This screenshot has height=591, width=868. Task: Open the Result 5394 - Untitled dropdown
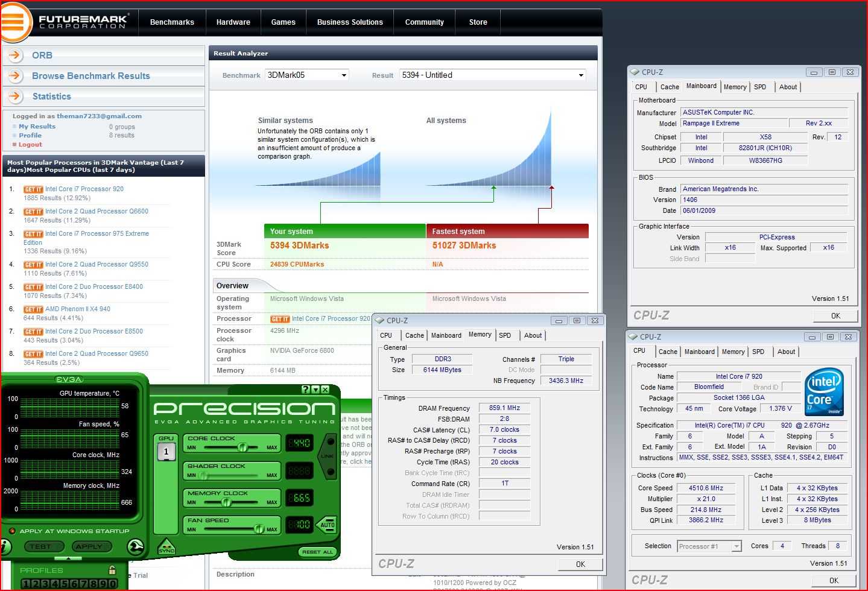493,75
